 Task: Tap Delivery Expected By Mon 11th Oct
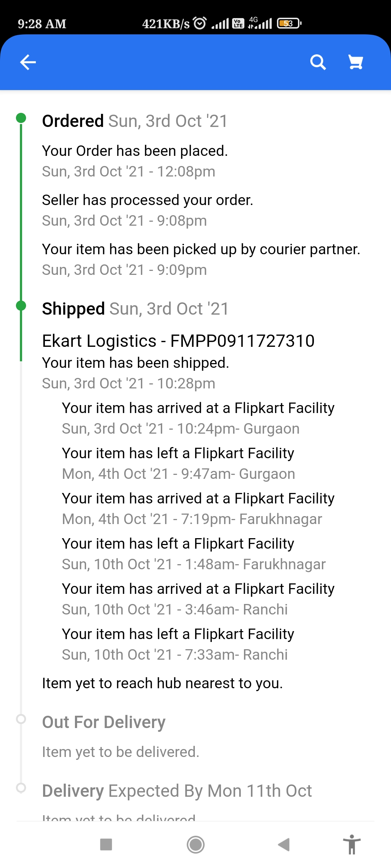click(177, 791)
